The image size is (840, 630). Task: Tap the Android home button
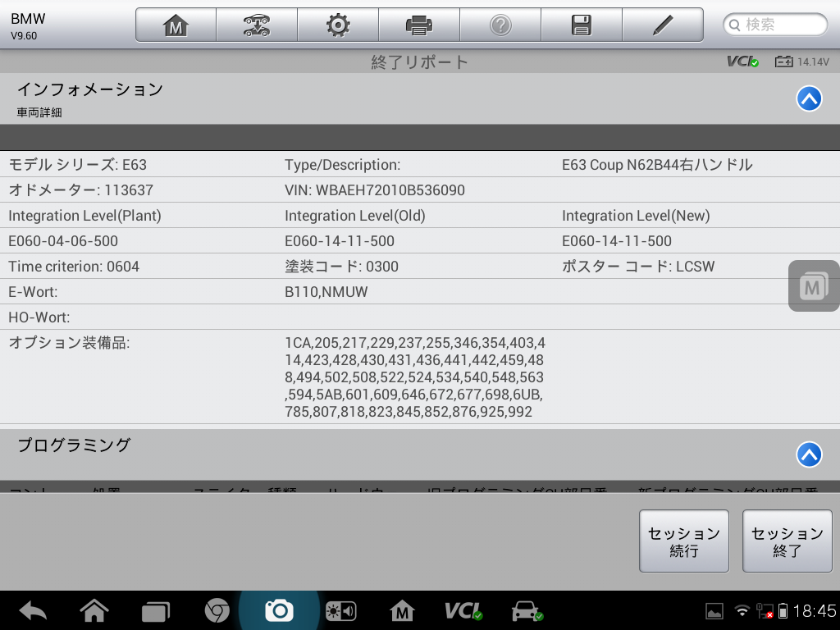(94, 610)
